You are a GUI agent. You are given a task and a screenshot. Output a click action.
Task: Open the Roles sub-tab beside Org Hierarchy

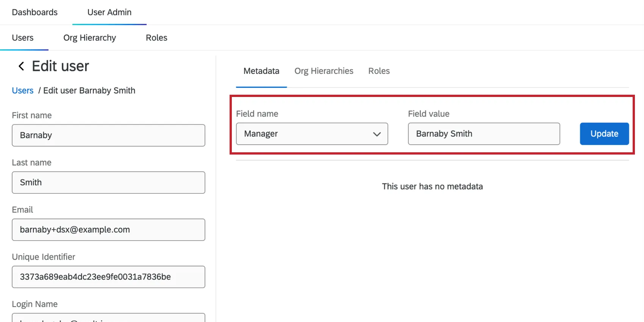(156, 38)
